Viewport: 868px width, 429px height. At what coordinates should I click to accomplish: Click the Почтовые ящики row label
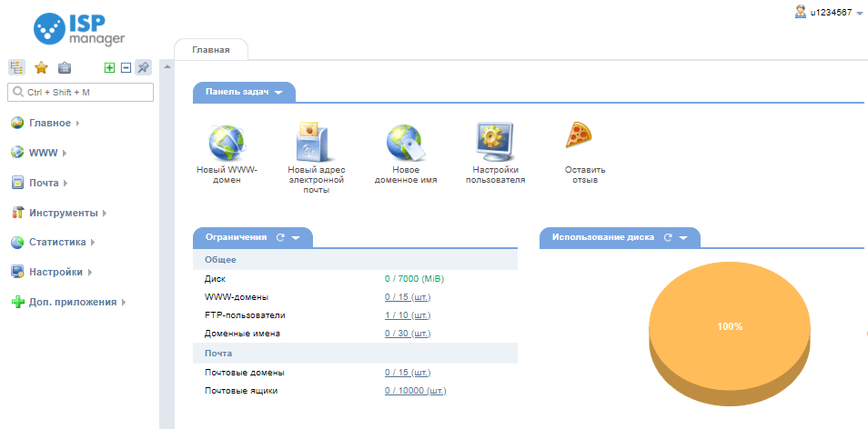241,391
